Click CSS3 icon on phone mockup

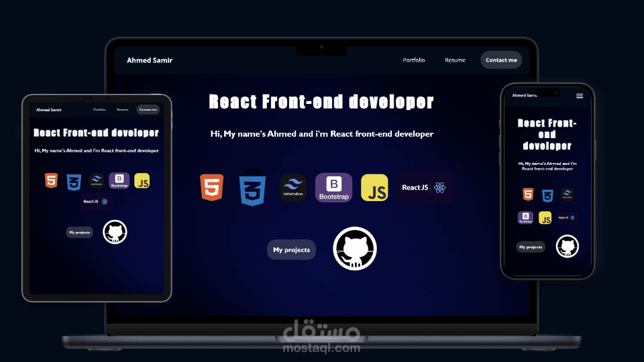pyautogui.click(x=547, y=195)
